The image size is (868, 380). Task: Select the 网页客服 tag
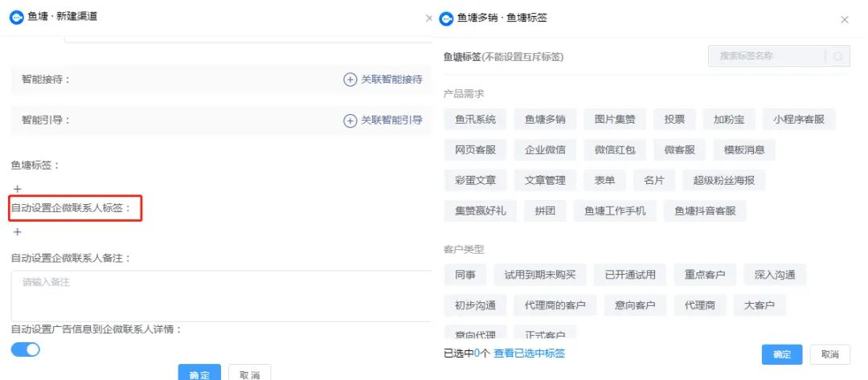476,149
